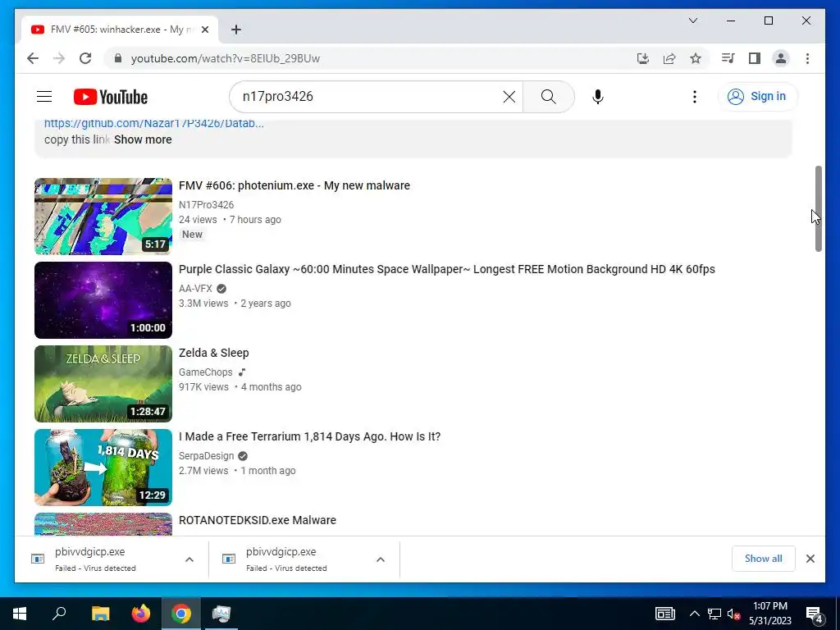Open the Free Terrarium 1,814 Days thumbnail
The image size is (840, 630).
[x=103, y=467]
